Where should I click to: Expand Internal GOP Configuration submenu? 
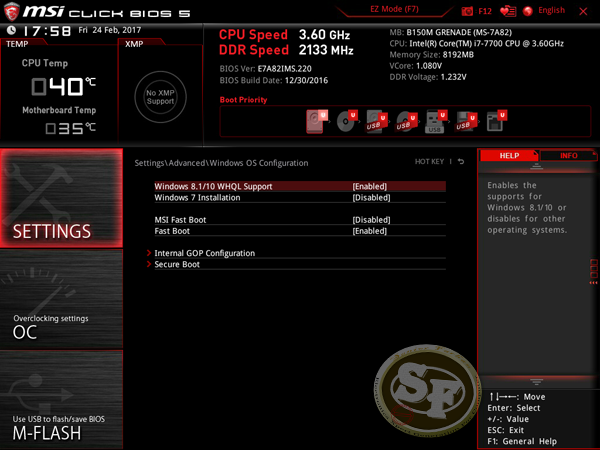pos(205,253)
